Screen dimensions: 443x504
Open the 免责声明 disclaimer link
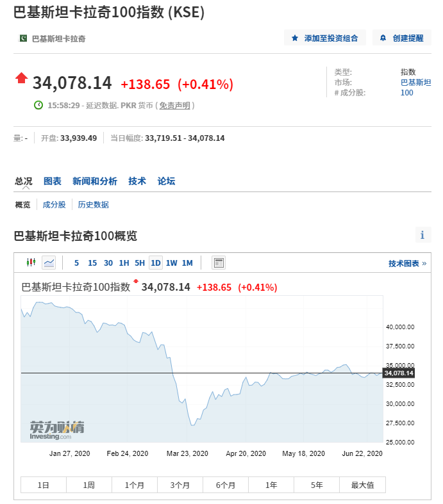pyautogui.click(x=175, y=105)
